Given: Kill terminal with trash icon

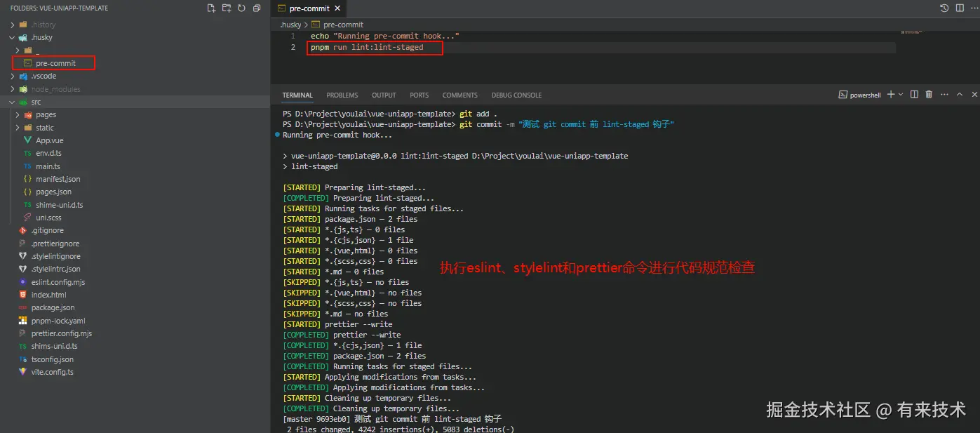Looking at the screenshot, I should (929, 94).
